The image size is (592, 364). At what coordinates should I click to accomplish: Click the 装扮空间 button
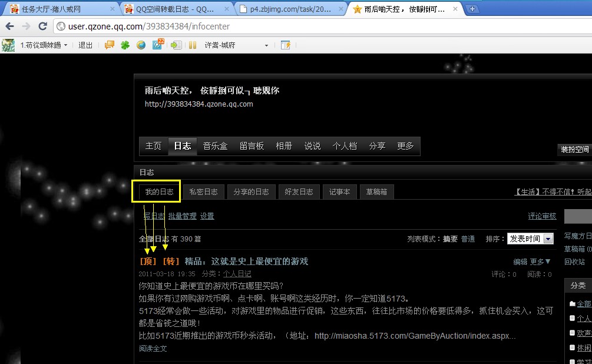pos(575,150)
